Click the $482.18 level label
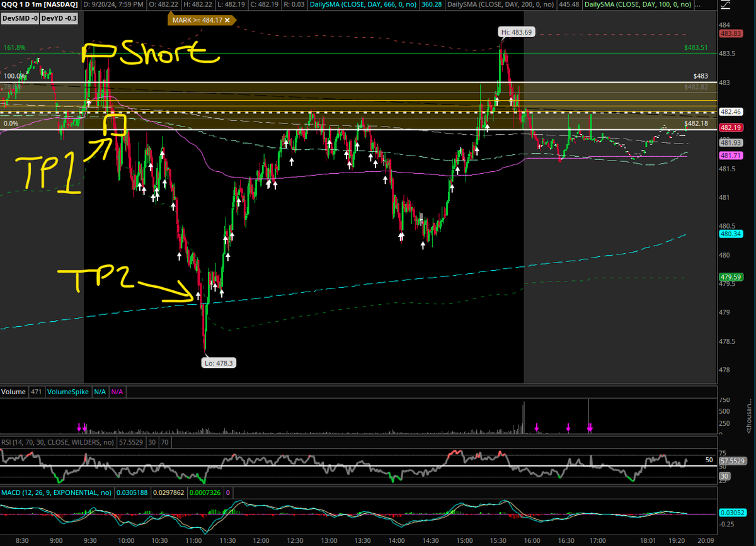 click(696, 123)
